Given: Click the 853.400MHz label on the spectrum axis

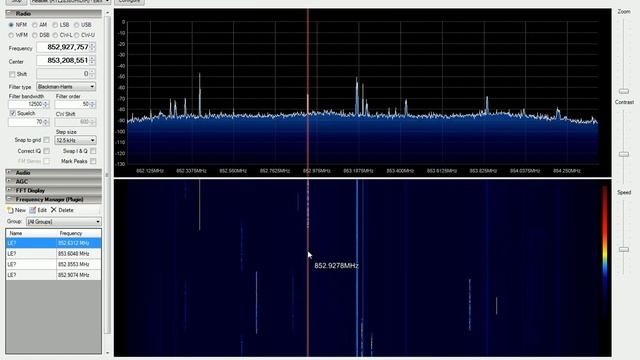Looking at the screenshot, I should 400,171.
